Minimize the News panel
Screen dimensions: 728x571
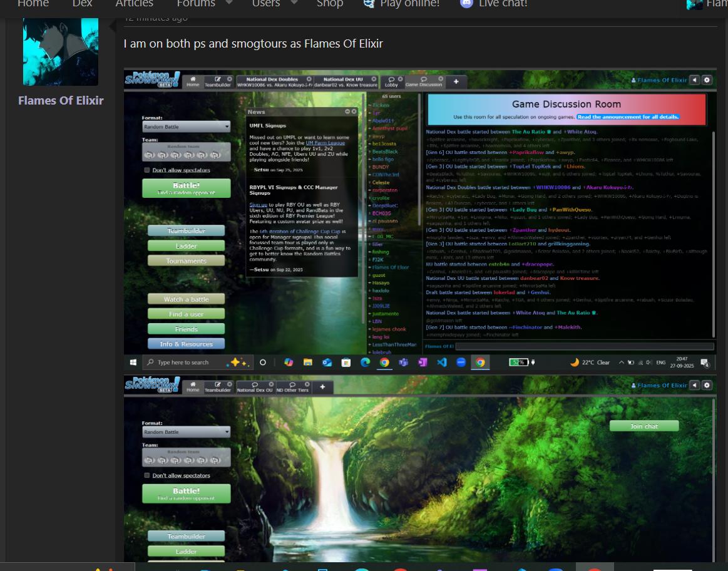coord(347,111)
